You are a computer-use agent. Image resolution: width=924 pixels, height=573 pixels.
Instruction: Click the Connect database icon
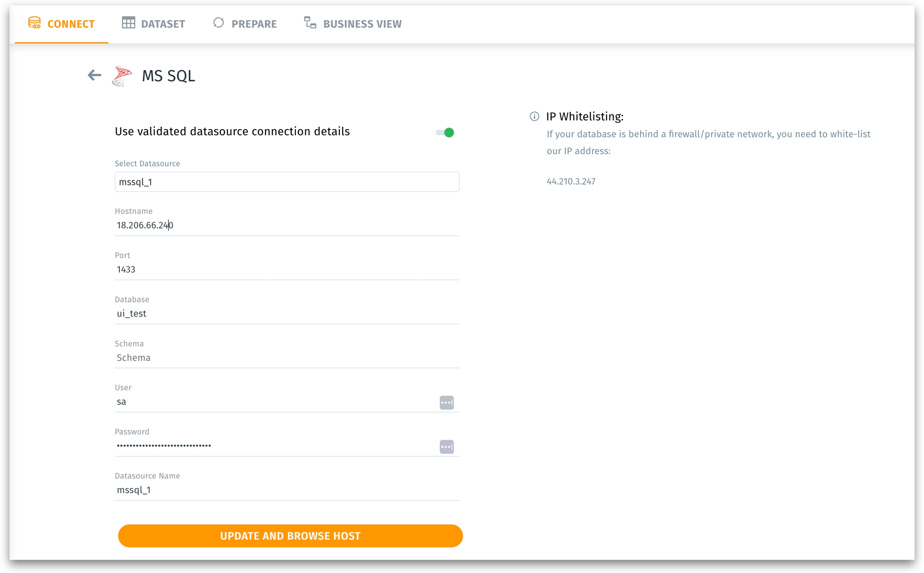point(34,23)
